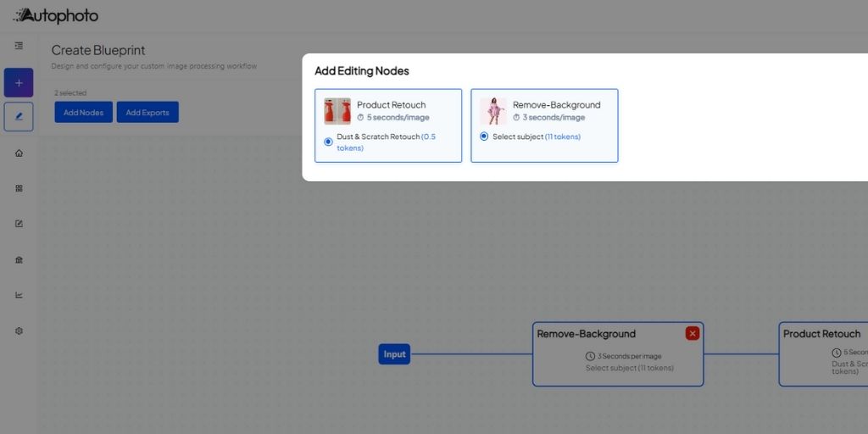Screen dimensions: 868x434
Task: Click the Product Retouch card title
Action: tap(392, 104)
